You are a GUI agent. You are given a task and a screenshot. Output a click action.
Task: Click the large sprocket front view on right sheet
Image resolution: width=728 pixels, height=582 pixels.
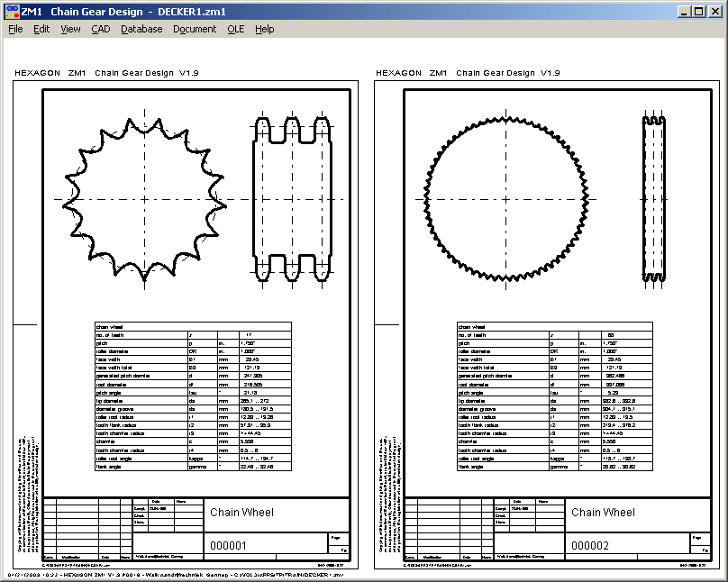(x=504, y=199)
